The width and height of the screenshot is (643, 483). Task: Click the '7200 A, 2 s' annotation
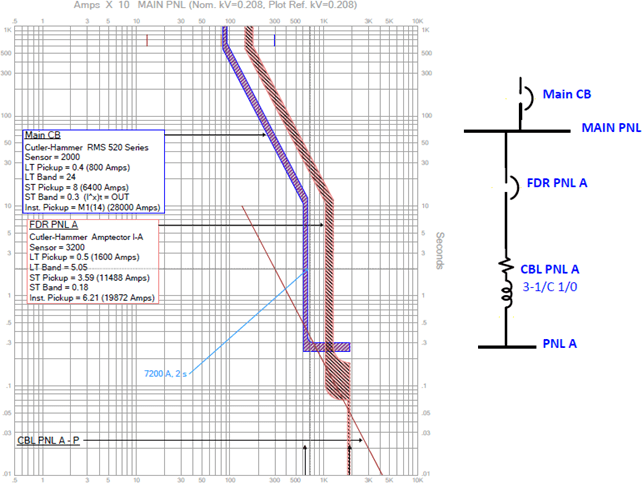pyautogui.click(x=165, y=374)
